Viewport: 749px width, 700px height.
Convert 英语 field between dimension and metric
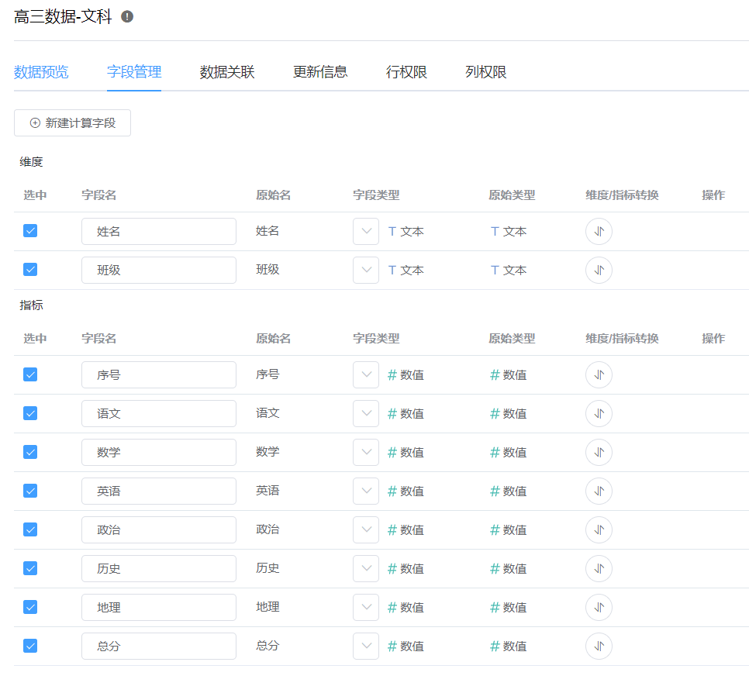[x=599, y=491]
